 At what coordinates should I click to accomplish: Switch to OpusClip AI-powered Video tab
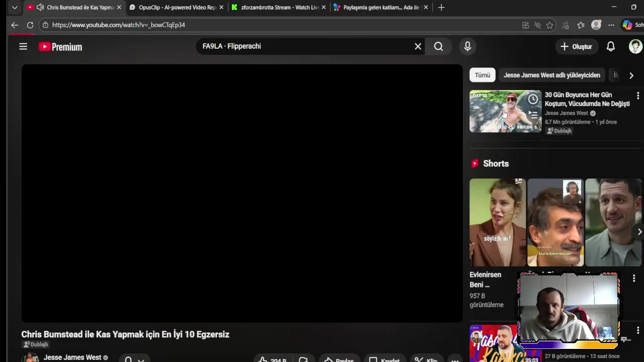point(177,8)
